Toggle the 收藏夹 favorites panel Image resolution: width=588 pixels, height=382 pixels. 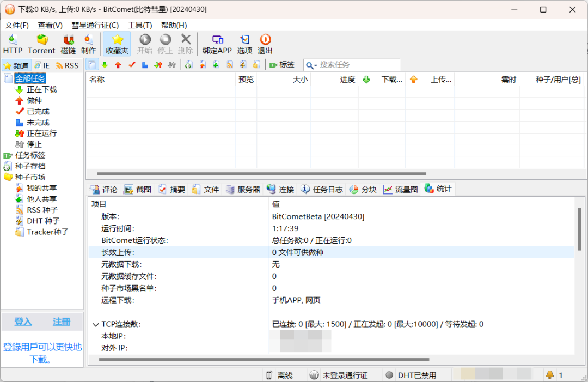[117, 44]
